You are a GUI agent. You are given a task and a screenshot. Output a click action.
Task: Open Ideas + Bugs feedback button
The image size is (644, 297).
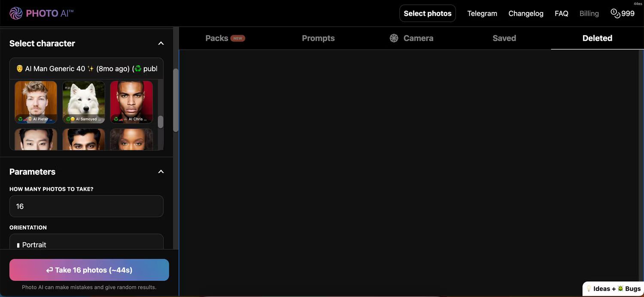click(x=613, y=289)
